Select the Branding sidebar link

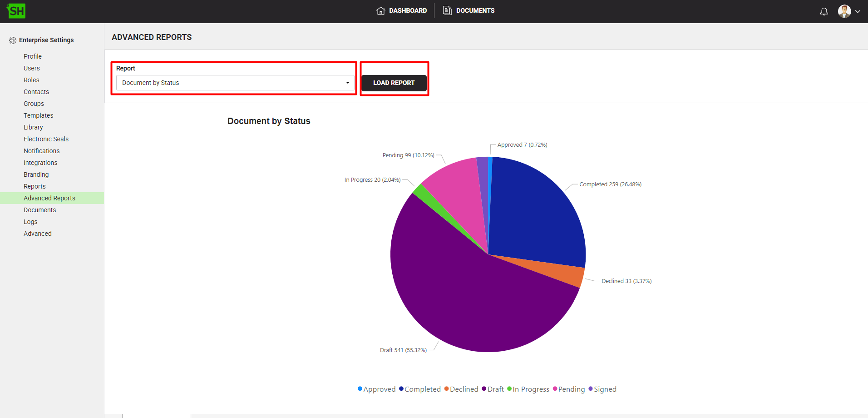(36, 174)
